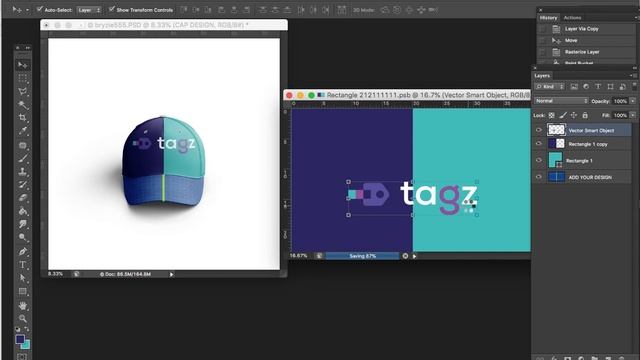
Task: Select the Eraser tool
Action: (22, 198)
